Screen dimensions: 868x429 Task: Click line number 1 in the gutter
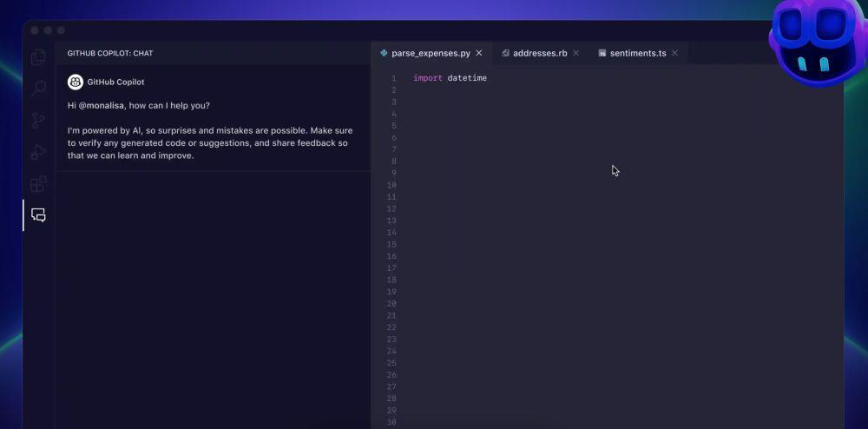click(x=393, y=78)
